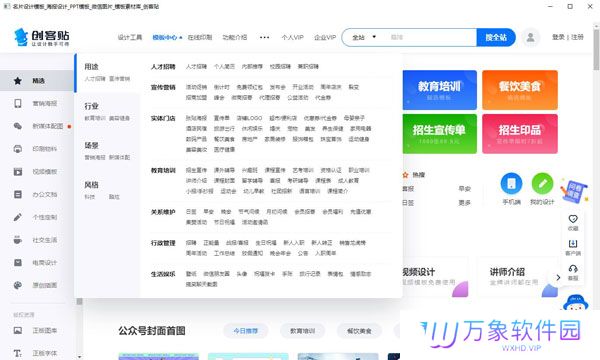This screenshot has width=600, height=360.
Task: Open 企业VIP in the top navigation
Action: click(x=325, y=37)
